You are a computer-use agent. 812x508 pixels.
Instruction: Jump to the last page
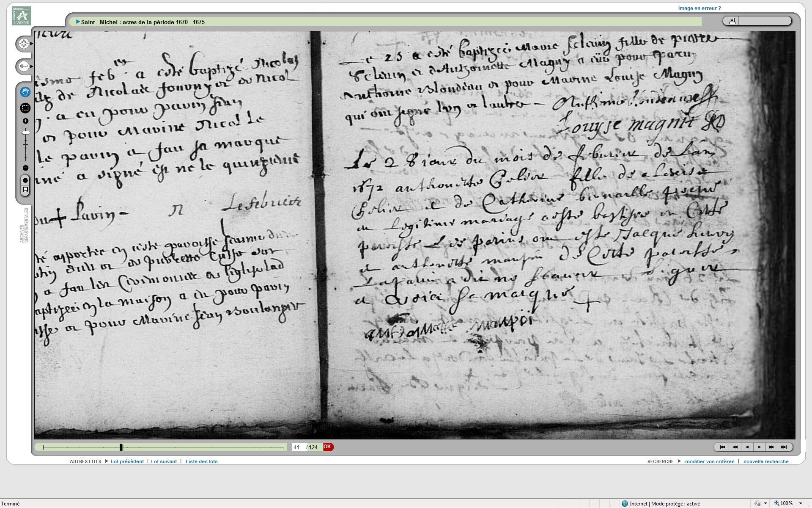[784, 447]
